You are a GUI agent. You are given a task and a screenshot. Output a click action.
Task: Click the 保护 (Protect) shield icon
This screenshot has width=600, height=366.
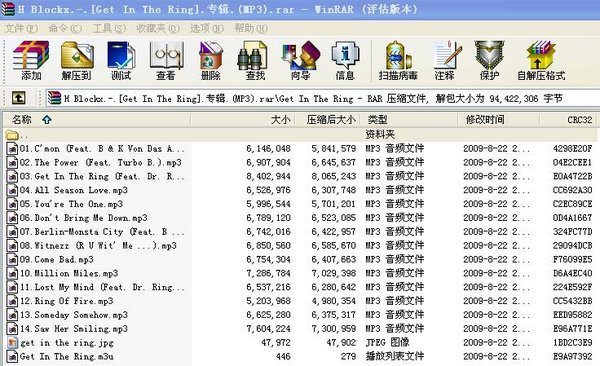pos(489,55)
